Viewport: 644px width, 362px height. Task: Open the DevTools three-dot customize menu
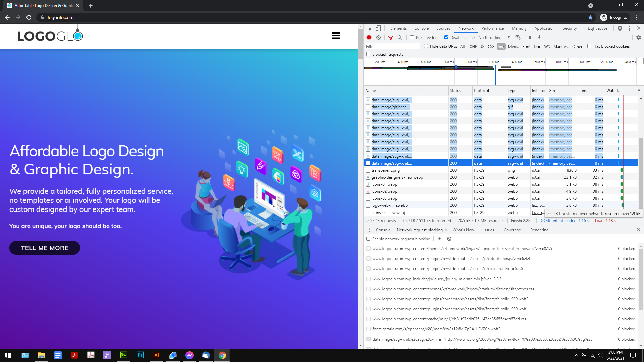click(629, 28)
